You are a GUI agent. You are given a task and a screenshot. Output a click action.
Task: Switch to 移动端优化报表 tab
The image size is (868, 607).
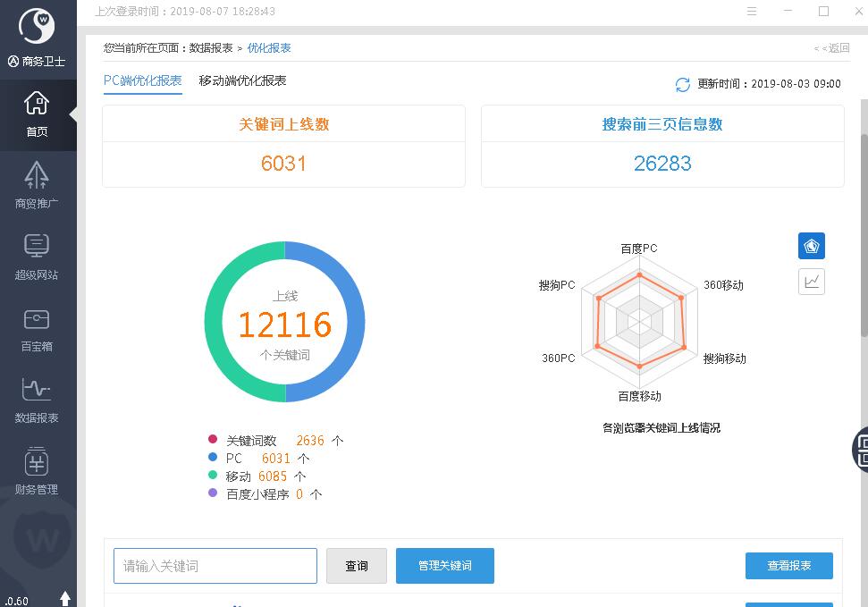coord(242,80)
